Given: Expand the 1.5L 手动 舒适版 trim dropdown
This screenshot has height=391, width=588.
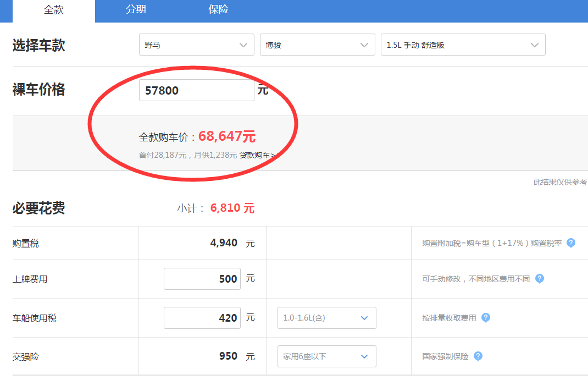Looking at the screenshot, I should click(463, 45).
